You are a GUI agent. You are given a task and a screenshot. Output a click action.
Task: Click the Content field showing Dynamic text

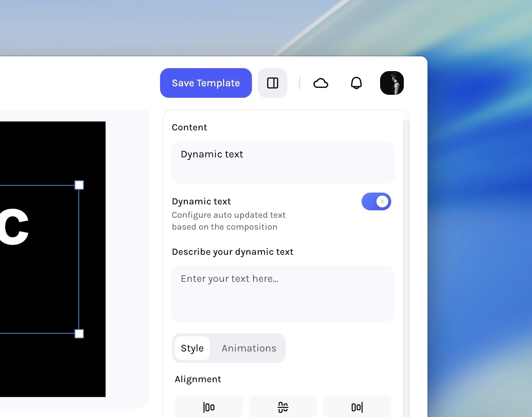[x=283, y=162]
